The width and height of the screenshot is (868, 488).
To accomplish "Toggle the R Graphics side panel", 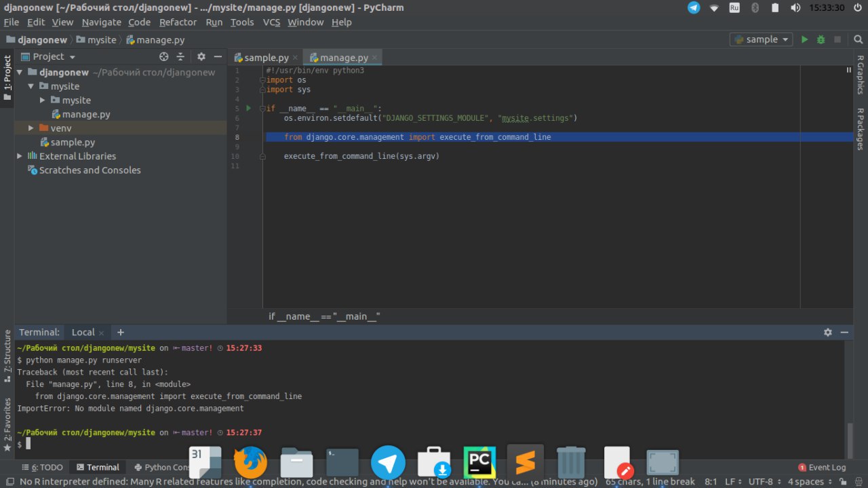I will (860, 74).
